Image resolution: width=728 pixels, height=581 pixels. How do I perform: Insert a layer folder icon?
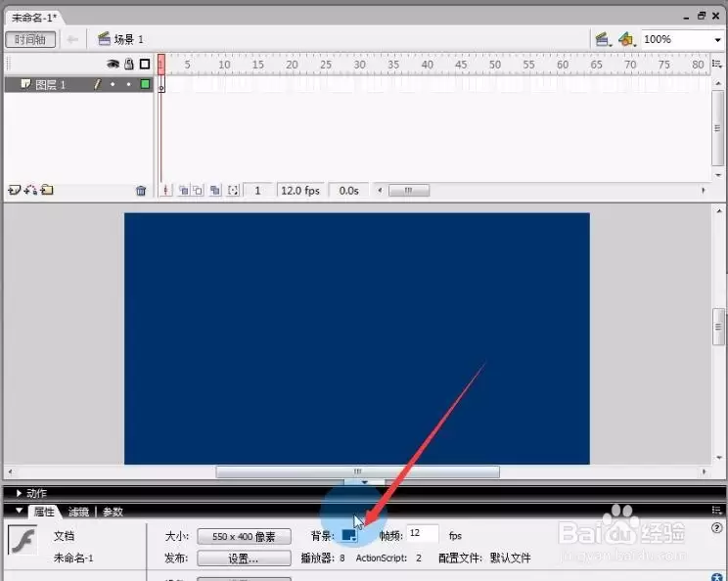pyautogui.click(x=47, y=190)
